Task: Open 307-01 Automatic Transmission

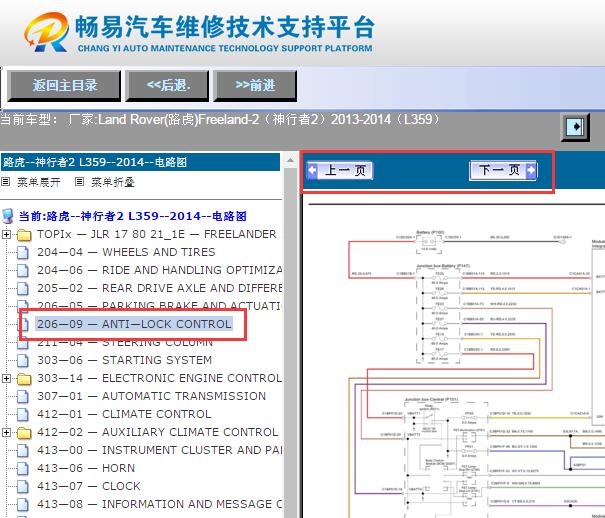Action: (x=151, y=396)
